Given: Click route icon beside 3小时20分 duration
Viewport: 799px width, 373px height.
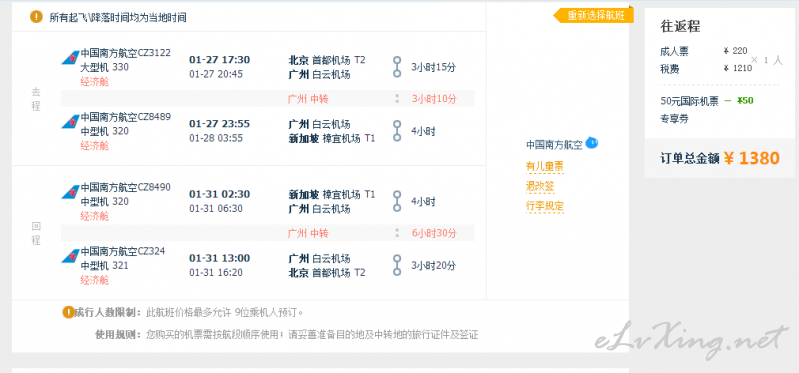Looking at the screenshot, I should pos(397,265).
